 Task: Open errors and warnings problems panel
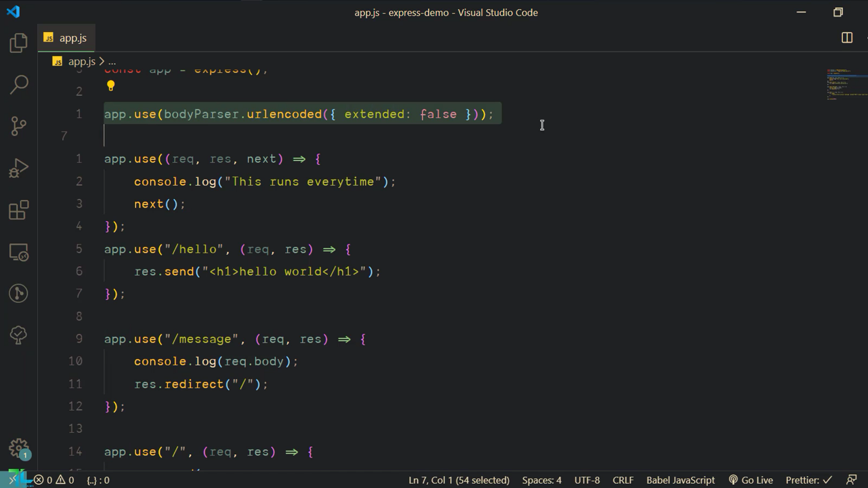(54, 480)
